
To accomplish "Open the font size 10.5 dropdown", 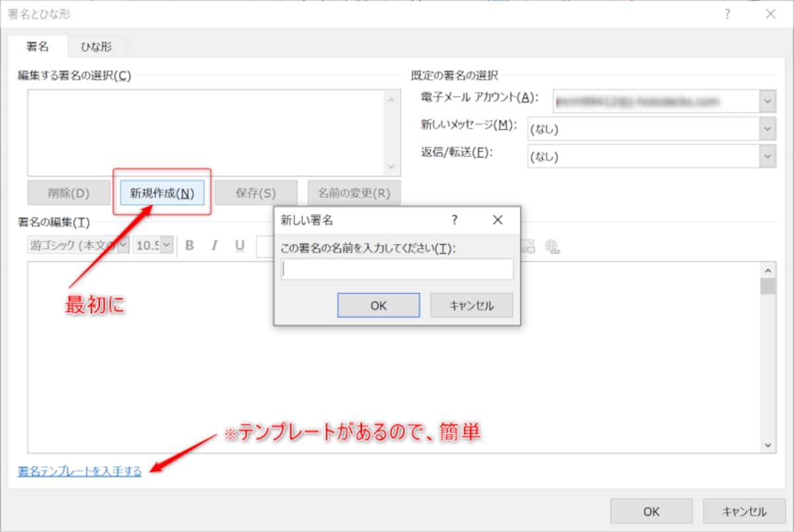I will pos(166,245).
